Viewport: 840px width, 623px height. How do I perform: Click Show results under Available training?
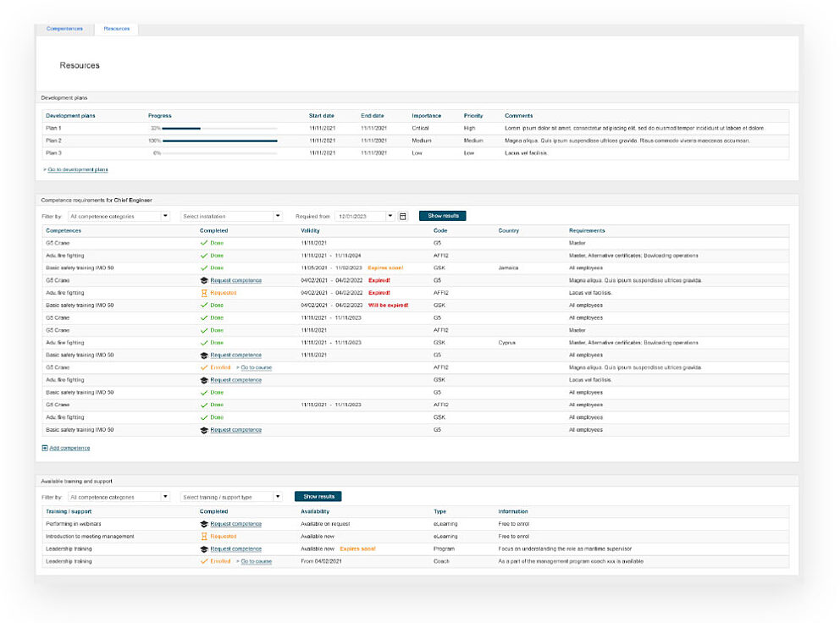point(318,497)
